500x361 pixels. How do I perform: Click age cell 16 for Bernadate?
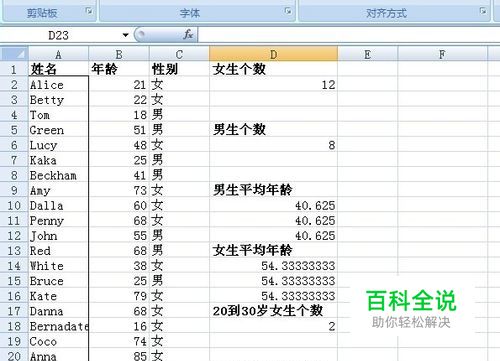[x=119, y=326]
